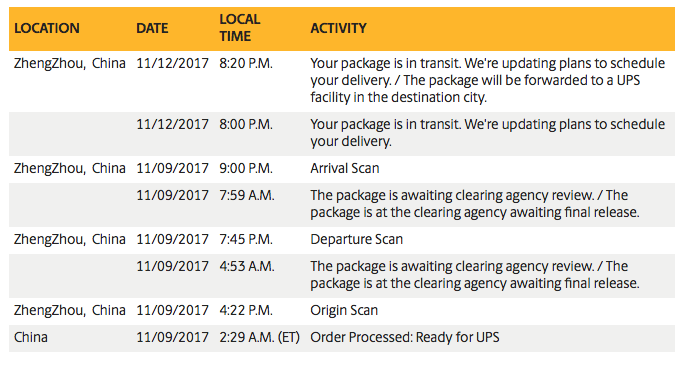Select the 2:29 A.M. (ET) time cell

click(259, 338)
